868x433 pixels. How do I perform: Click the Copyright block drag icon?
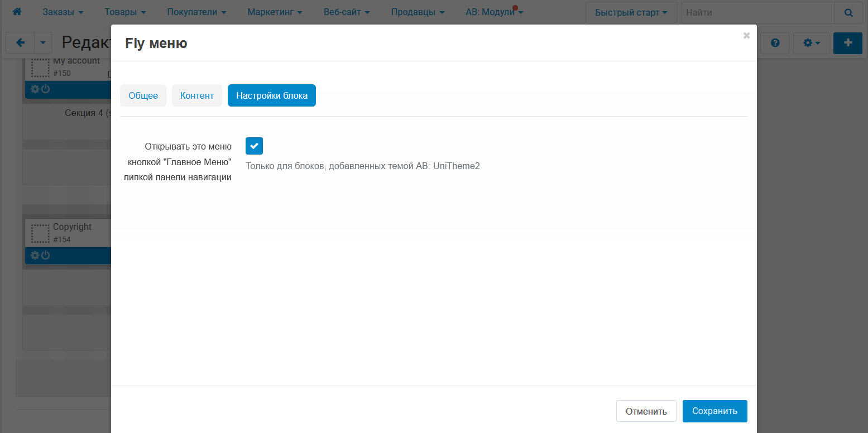(40, 233)
